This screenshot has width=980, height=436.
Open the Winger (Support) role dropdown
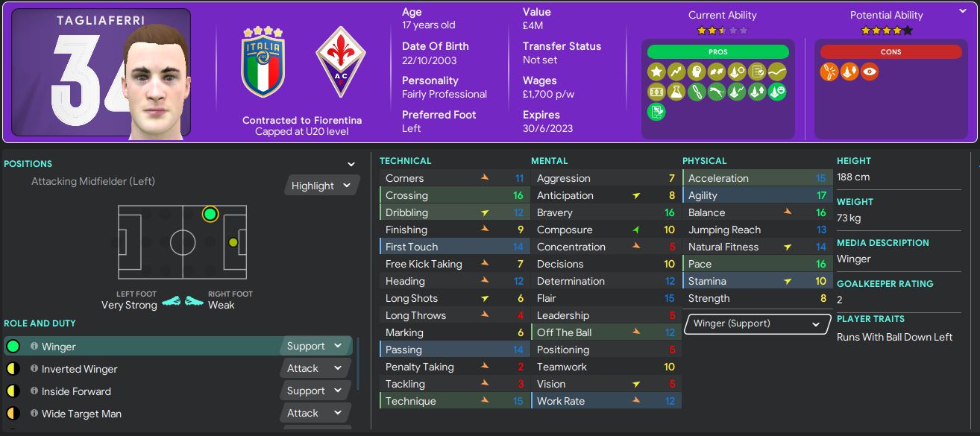(x=756, y=324)
